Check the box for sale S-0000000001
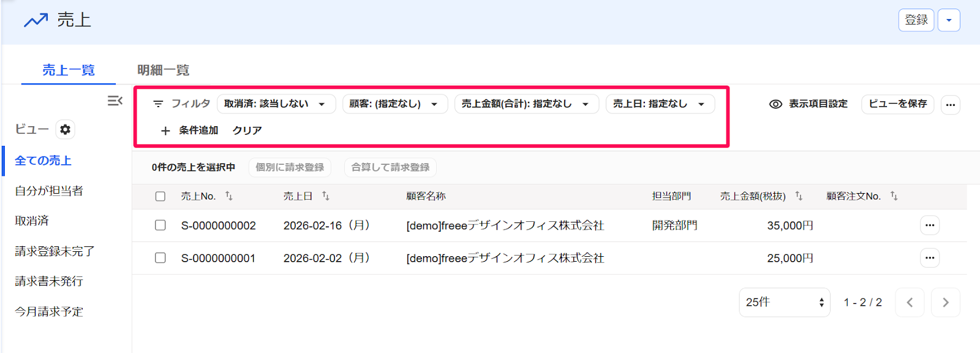980x353 pixels. (x=160, y=258)
